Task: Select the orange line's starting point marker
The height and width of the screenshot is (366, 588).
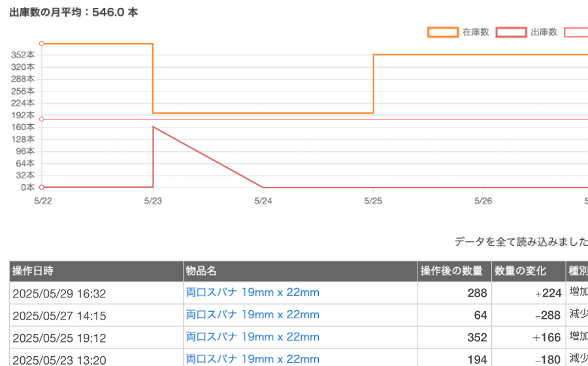Action: point(42,44)
